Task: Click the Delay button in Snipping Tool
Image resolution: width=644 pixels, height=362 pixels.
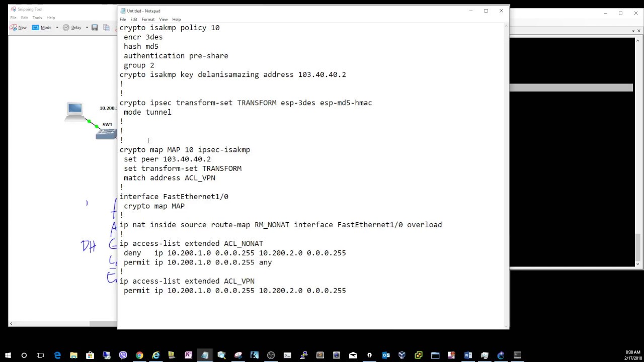Action: pos(72,28)
